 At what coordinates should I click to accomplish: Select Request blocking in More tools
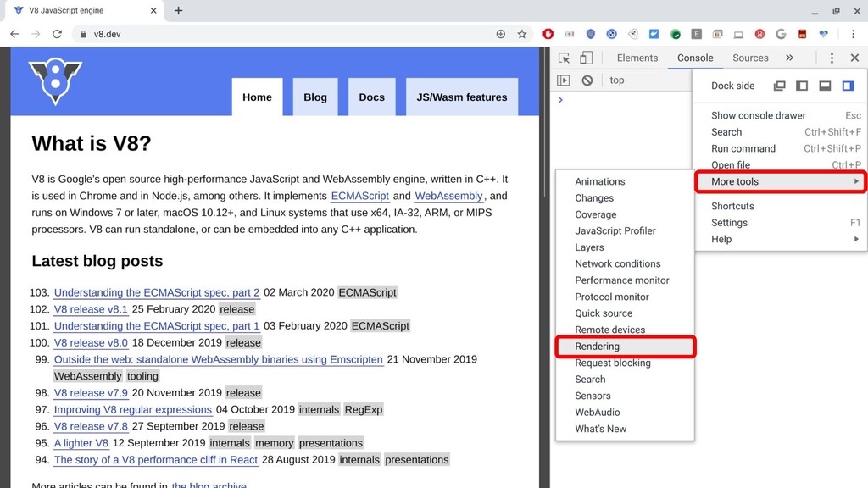[625, 363]
